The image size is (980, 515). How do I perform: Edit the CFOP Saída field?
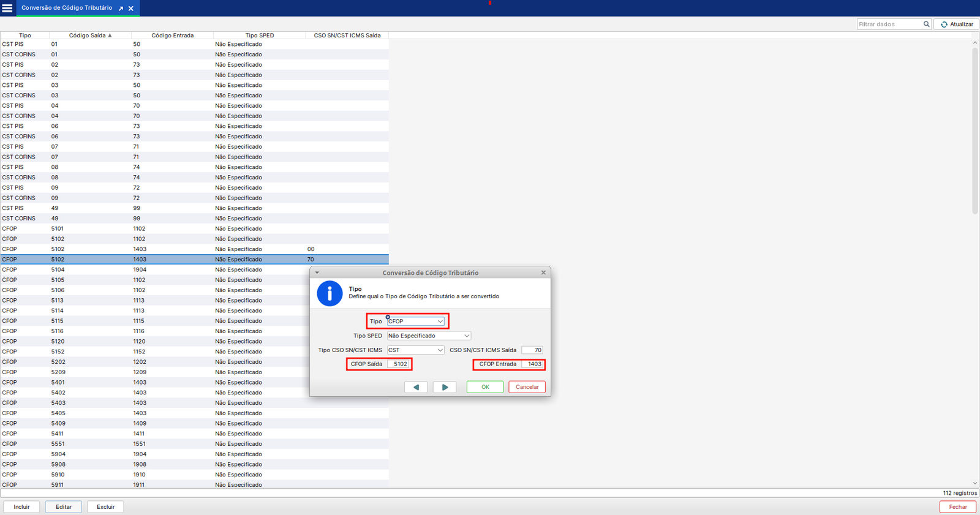pyautogui.click(x=398, y=364)
